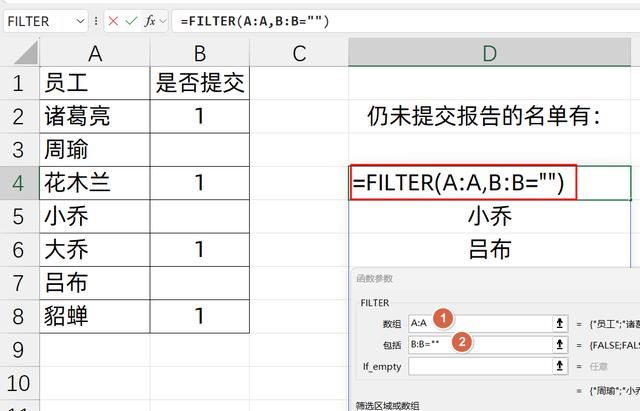Viewport: 640px width, 411px height.
Task: Click the range-select arrow for 包括 field
Action: [x=560, y=345]
